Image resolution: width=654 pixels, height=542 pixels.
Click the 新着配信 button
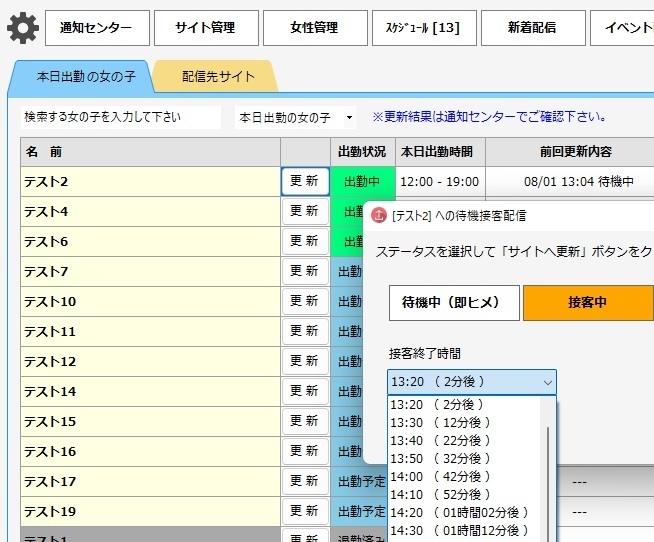click(x=532, y=28)
